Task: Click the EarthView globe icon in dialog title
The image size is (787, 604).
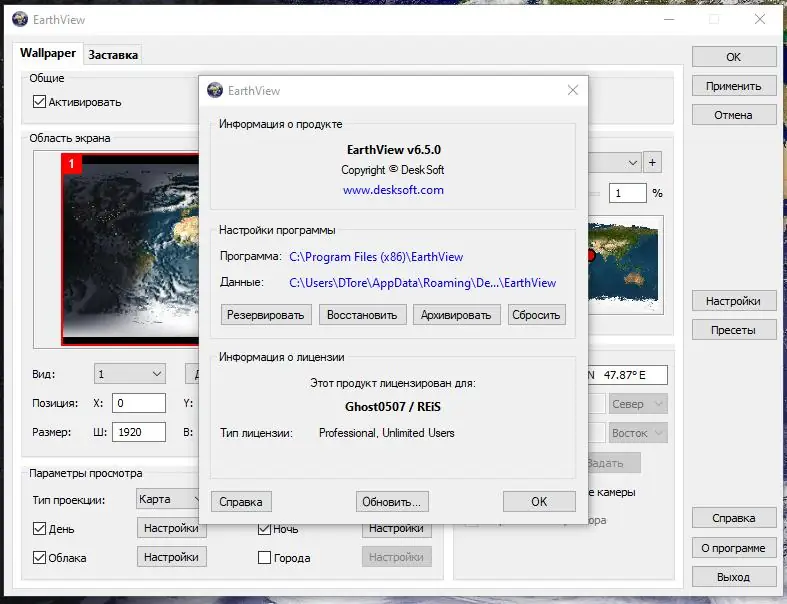Action: tap(215, 90)
